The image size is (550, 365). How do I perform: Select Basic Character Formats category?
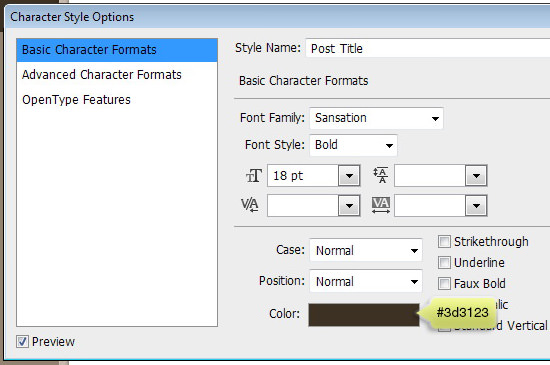coord(117,50)
